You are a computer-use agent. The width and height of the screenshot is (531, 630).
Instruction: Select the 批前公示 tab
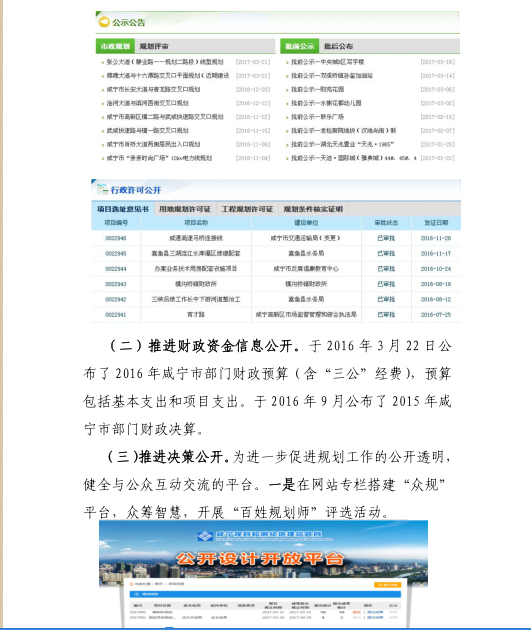click(300, 46)
